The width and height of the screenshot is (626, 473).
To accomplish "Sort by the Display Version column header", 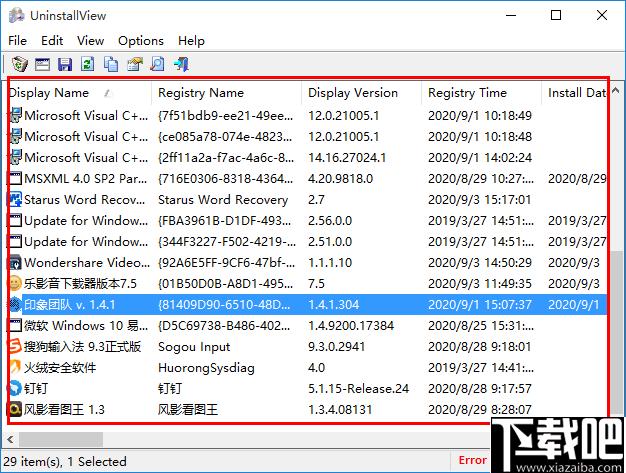I will click(x=352, y=93).
